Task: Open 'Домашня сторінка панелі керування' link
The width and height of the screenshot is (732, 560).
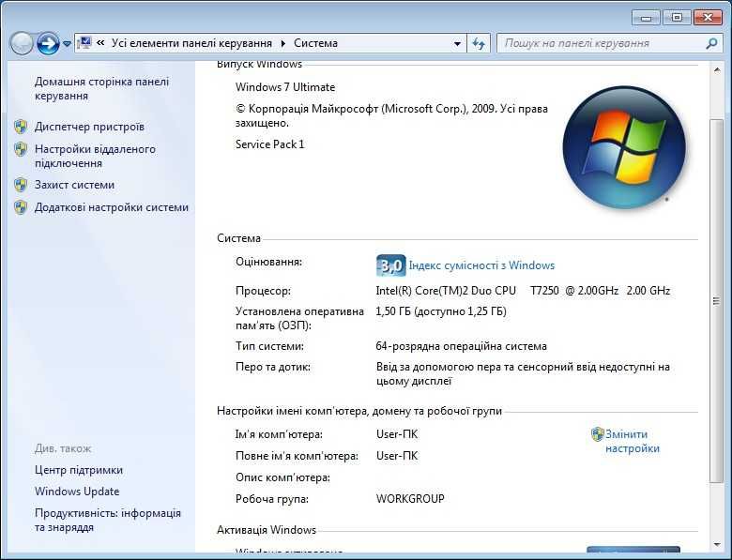Action: 101,89
